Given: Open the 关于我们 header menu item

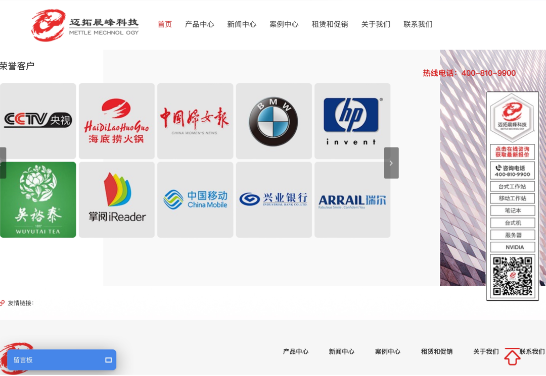Looking at the screenshot, I should point(376,24).
